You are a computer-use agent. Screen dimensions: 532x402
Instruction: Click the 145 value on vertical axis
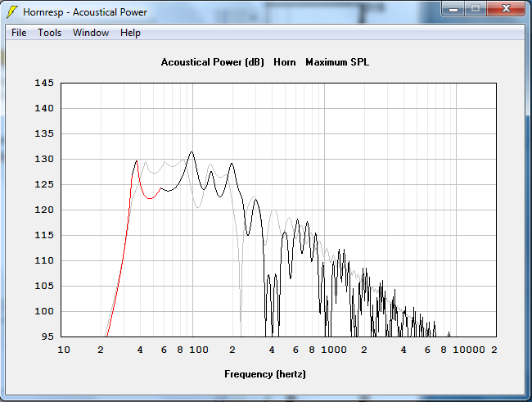pos(44,83)
